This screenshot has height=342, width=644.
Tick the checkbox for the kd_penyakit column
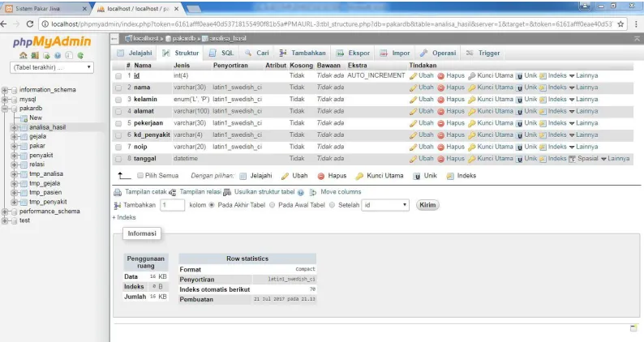coord(118,135)
